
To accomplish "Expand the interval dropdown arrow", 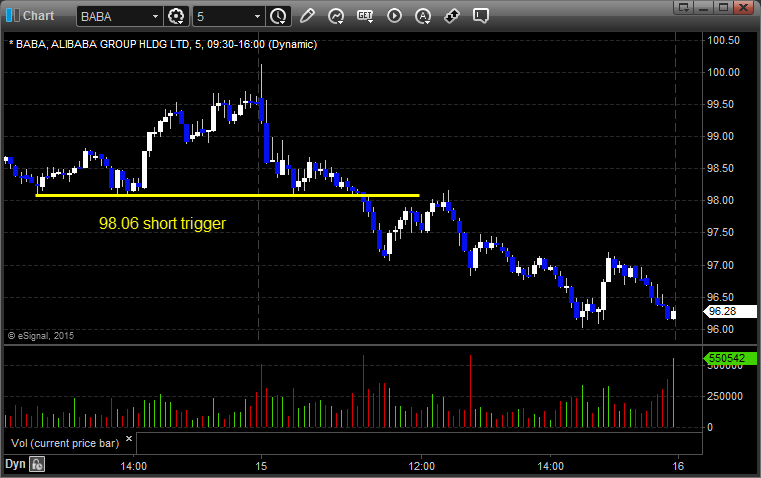I will click(x=258, y=16).
